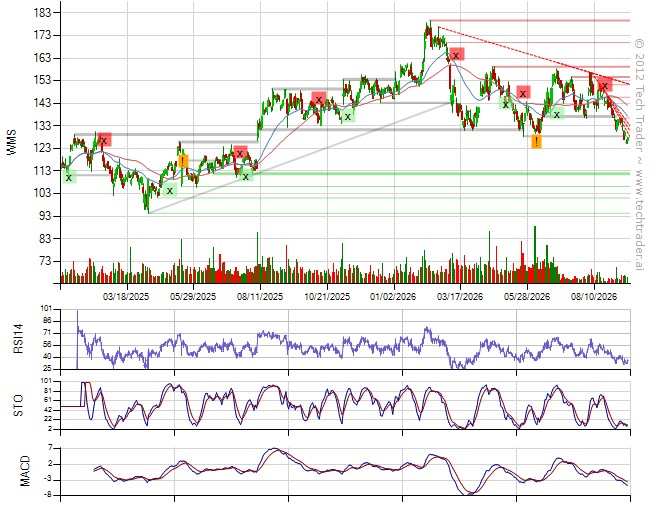
Task: Click the orange exclamation marker near 05/29/2025
Action: tap(183, 161)
